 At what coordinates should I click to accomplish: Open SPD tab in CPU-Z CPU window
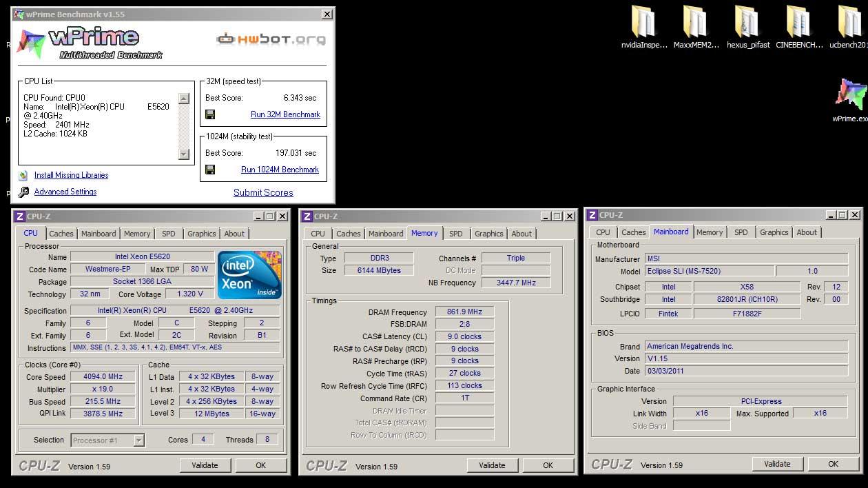point(169,234)
